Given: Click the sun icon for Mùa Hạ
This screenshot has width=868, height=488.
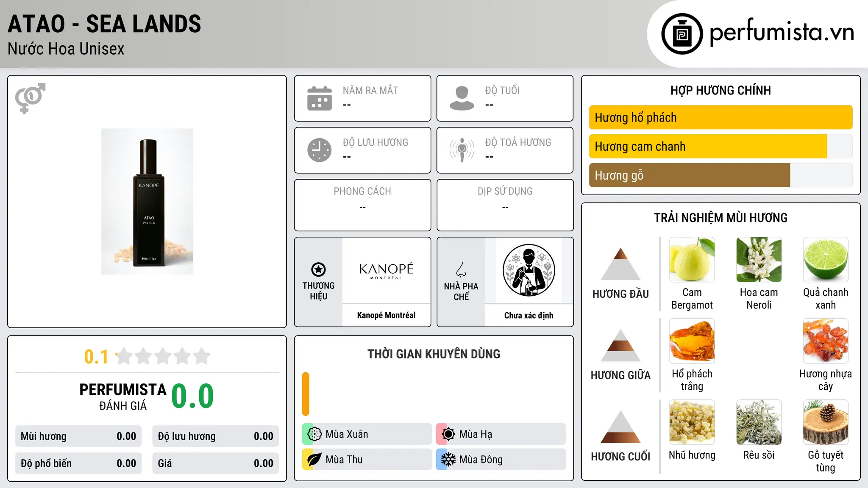Looking at the screenshot, I should click(448, 434).
